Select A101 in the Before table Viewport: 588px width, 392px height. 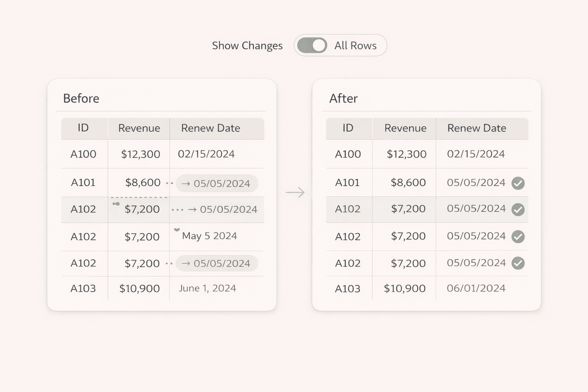tap(83, 183)
